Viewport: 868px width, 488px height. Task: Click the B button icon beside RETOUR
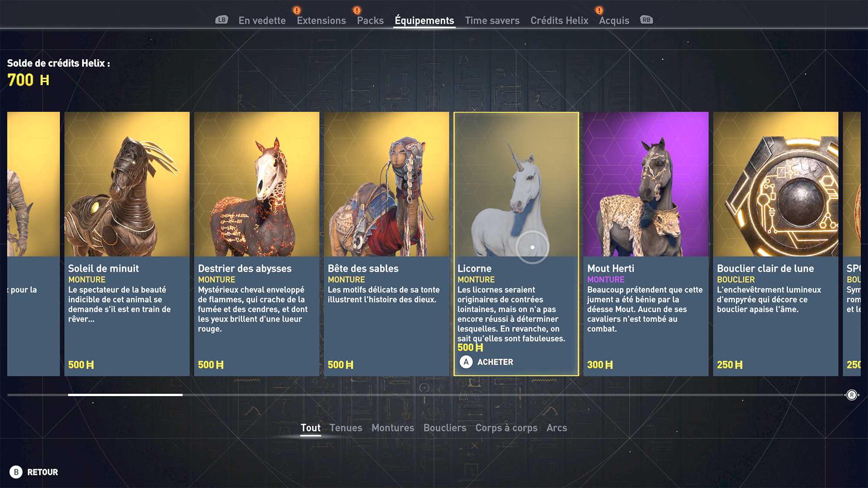(x=16, y=472)
